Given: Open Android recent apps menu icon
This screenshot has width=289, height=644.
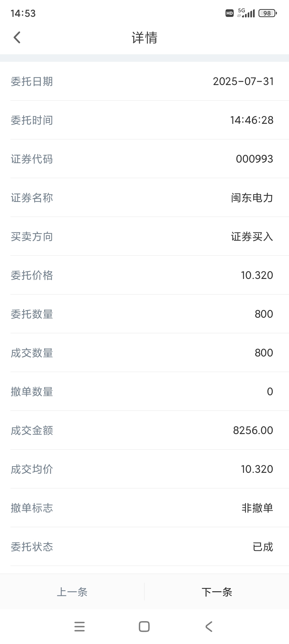Looking at the screenshot, I should point(79,627).
